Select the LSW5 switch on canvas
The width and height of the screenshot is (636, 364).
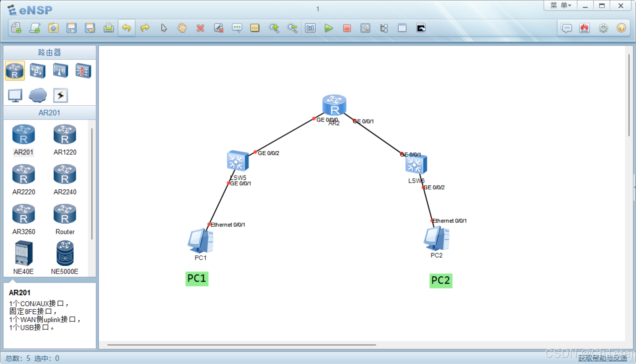pyautogui.click(x=238, y=161)
